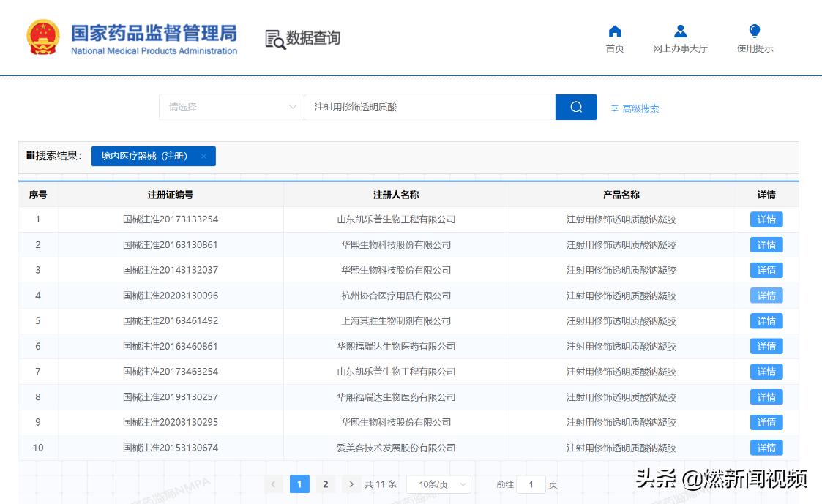Open the 10条/页 page size dropdown
This screenshot has width=822, height=504.
point(438,484)
